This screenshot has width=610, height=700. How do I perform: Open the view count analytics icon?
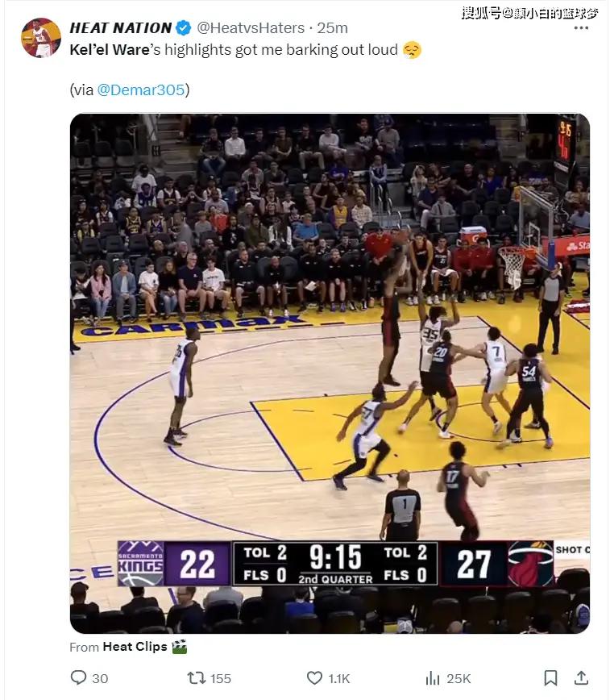tap(433, 678)
